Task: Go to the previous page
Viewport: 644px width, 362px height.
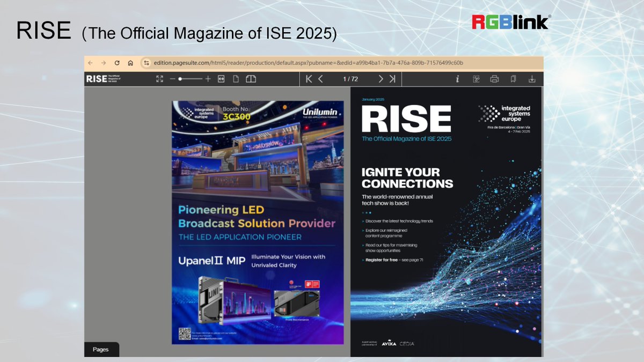Action: 321,79
